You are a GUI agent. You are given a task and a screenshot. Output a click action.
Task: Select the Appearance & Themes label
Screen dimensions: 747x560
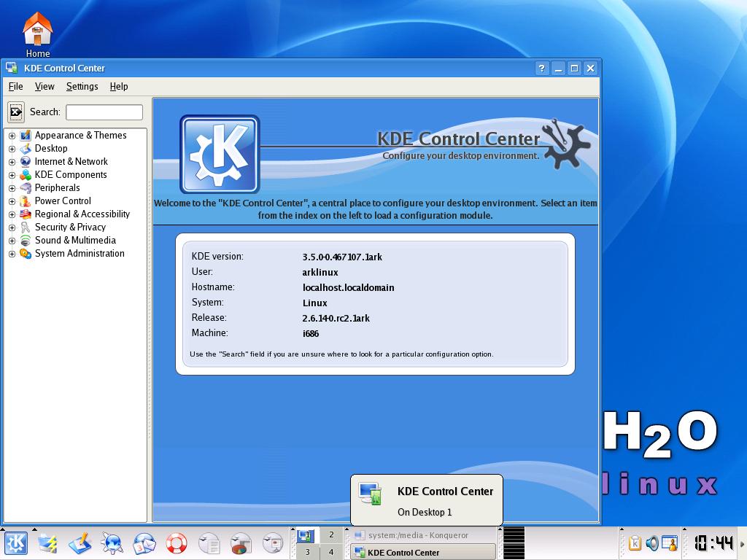coord(80,135)
